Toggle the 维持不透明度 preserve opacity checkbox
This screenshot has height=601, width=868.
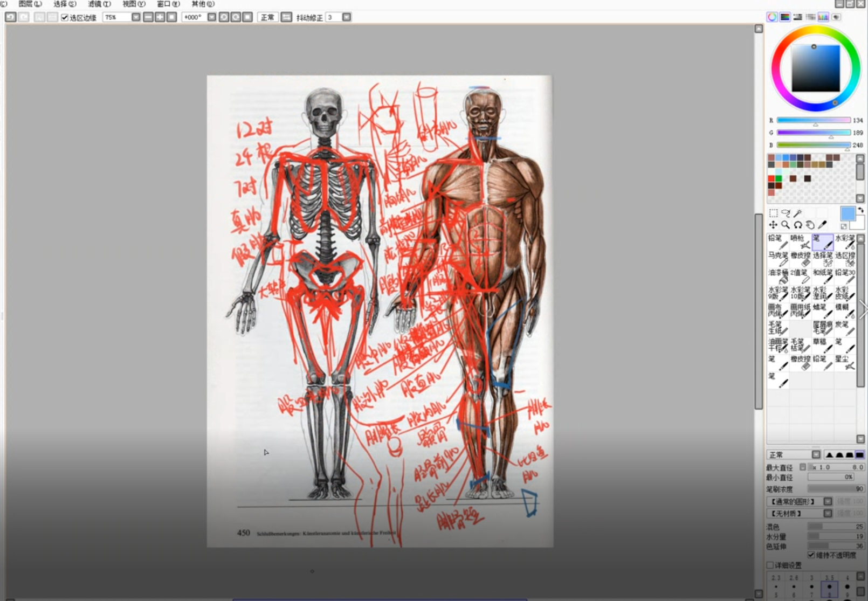pyautogui.click(x=811, y=555)
